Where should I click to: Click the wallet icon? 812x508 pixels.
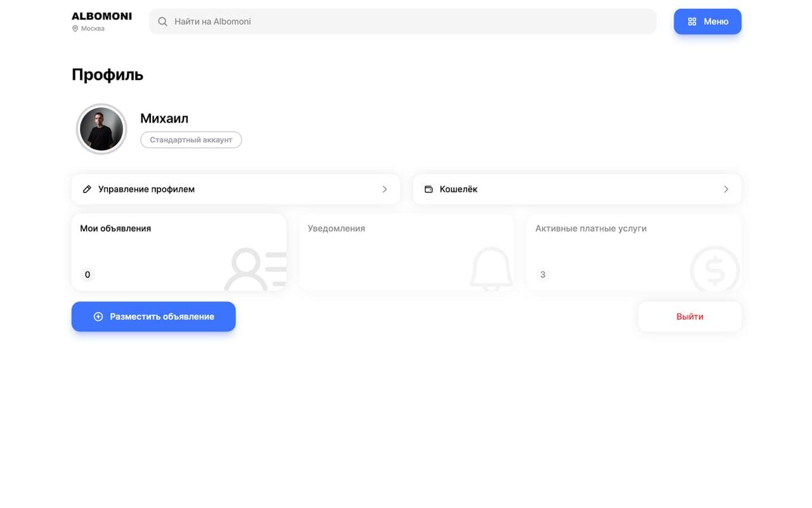429,189
